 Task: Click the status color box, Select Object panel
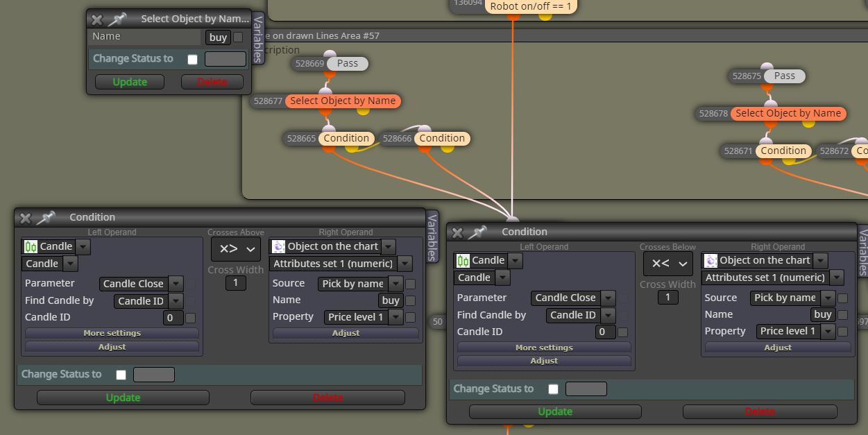coord(225,59)
